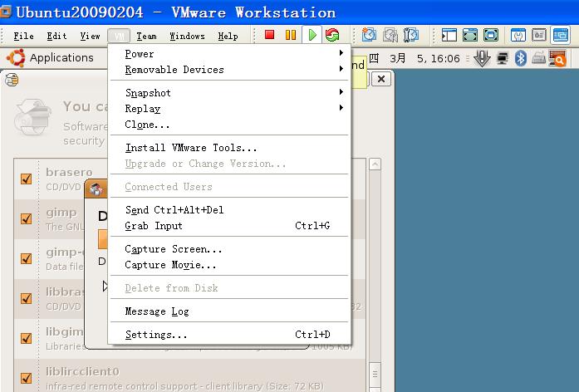The height and width of the screenshot is (392, 579).
Task: Click the liblircclient0 package name
Action: 82,372
